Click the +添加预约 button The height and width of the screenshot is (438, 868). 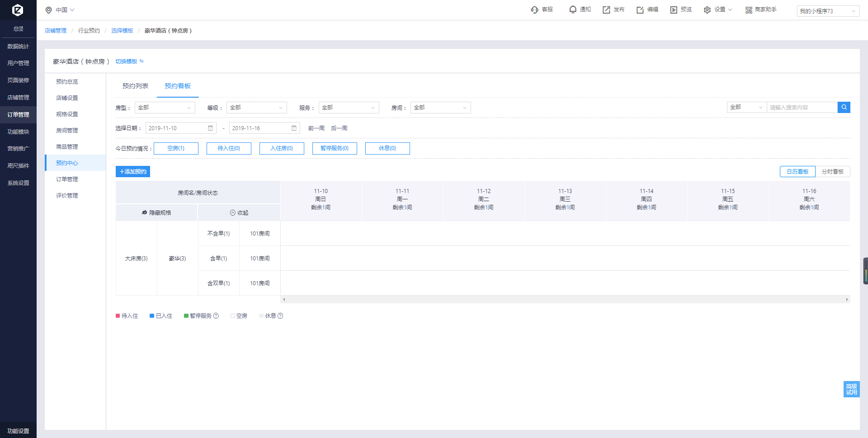(133, 172)
